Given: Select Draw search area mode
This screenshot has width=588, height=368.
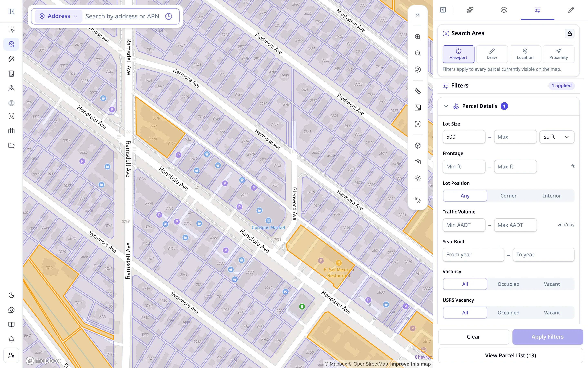Looking at the screenshot, I should point(492,54).
